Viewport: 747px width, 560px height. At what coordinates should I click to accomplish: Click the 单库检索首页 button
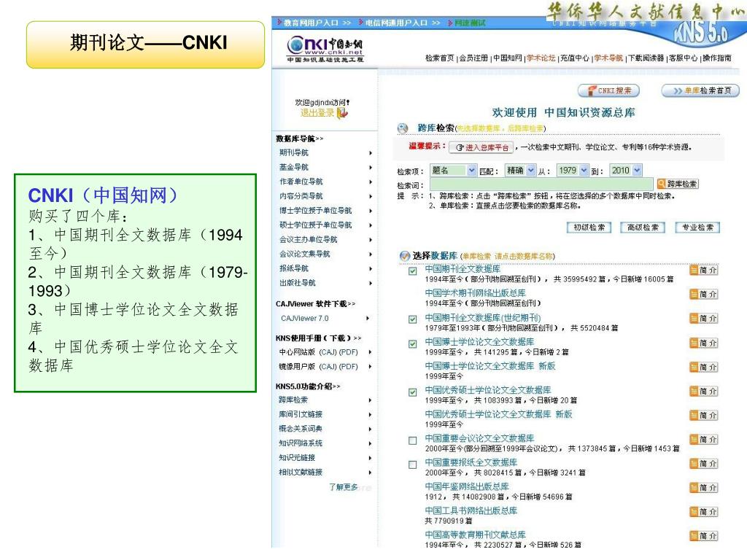tap(700, 90)
